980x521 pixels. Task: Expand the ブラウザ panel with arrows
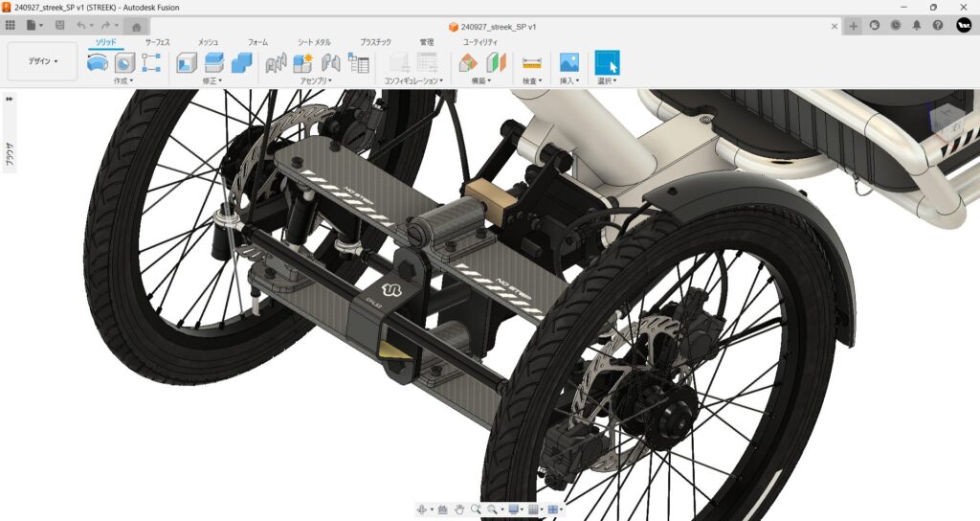(x=10, y=99)
